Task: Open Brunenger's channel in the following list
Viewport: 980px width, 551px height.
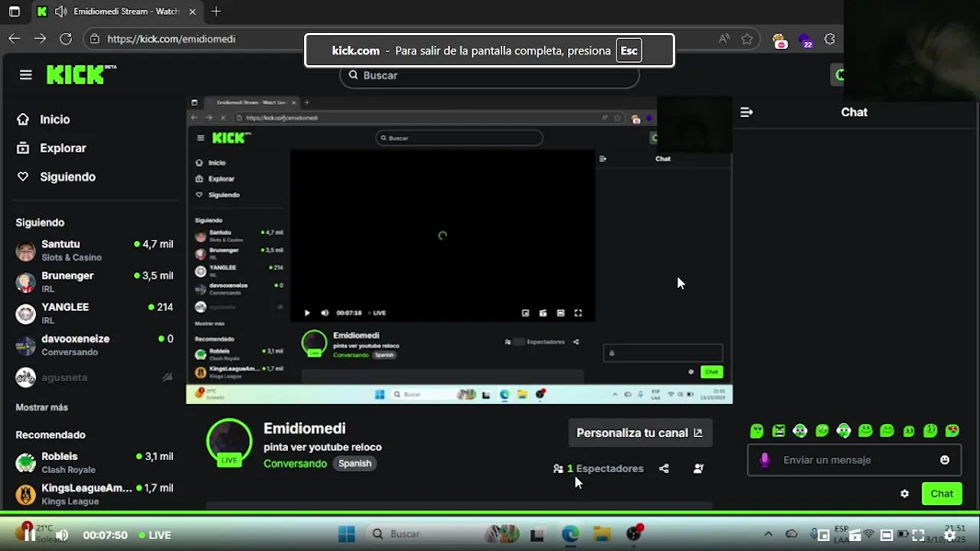Action: [x=95, y=282]
